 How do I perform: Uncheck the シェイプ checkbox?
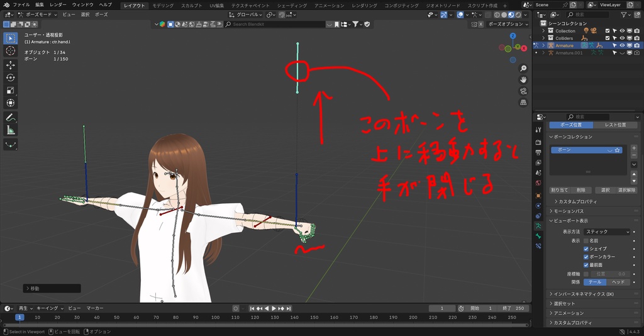click(x=586, y=249)
